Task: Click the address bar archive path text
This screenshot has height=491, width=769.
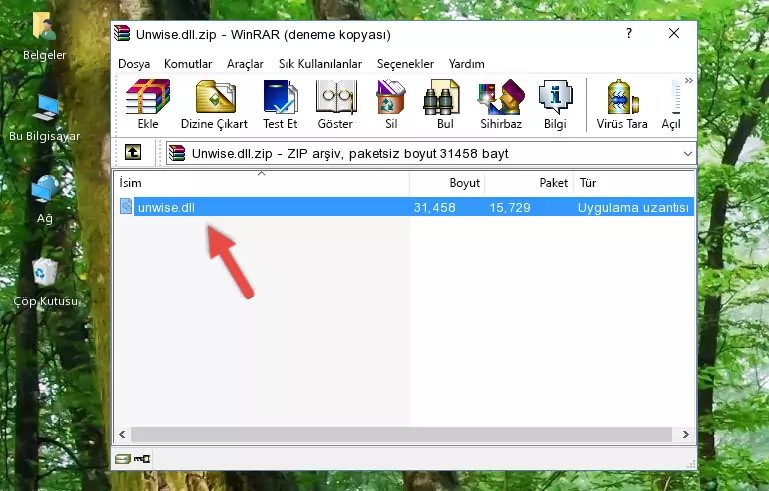Action: coord(350,154)
